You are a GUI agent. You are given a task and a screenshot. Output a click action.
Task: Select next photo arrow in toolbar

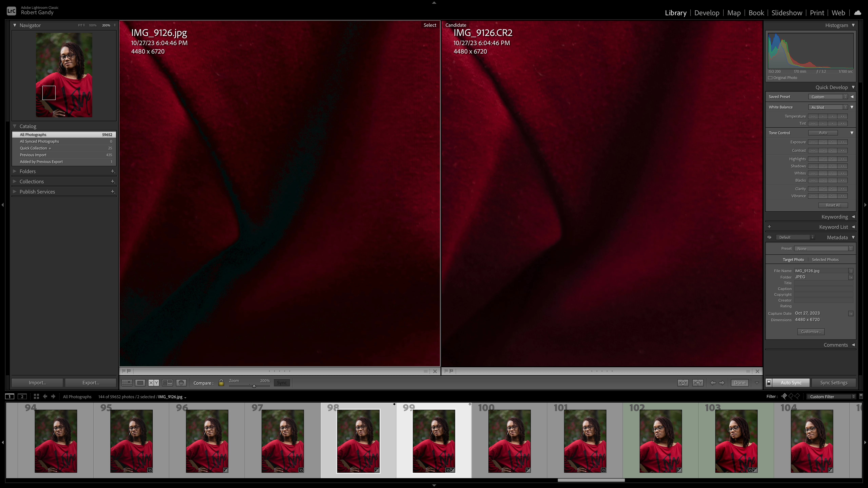pyautogui.click(x=722, y=383)
